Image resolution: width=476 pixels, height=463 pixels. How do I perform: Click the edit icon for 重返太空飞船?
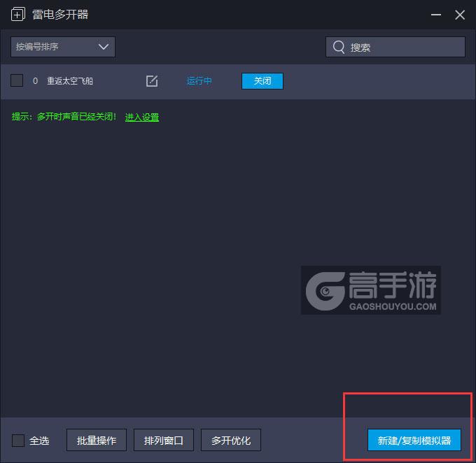point(152,81)
